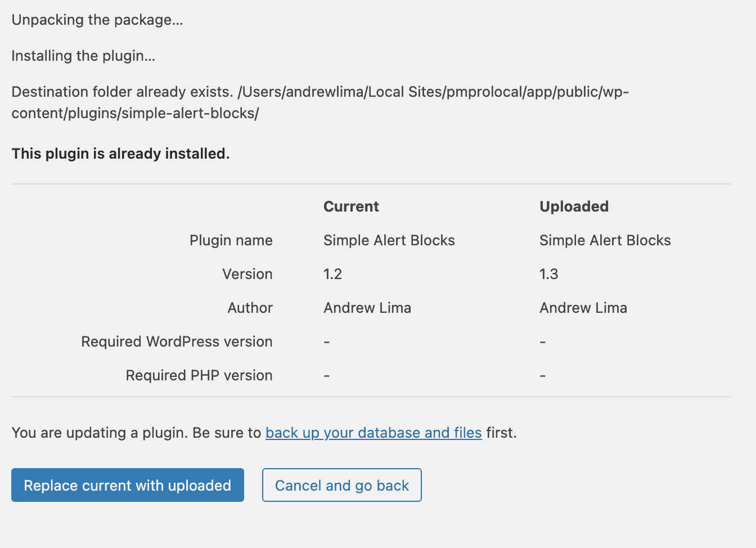Image resolution: width=756 pixels, height=548 pixels.
Task: Click the current version value 1.2
Action: pyautogui.click(x=332, y=274)
